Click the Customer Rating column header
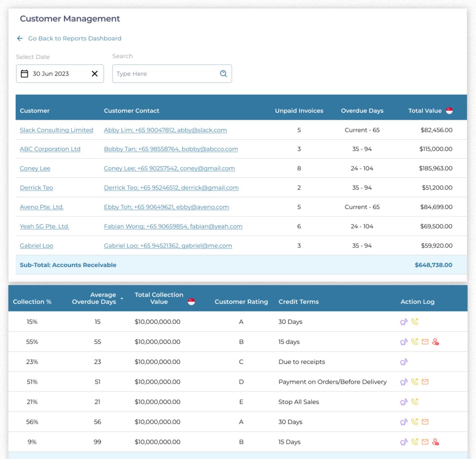Screen dimensions: 476x459 click(x=241, y=302)
